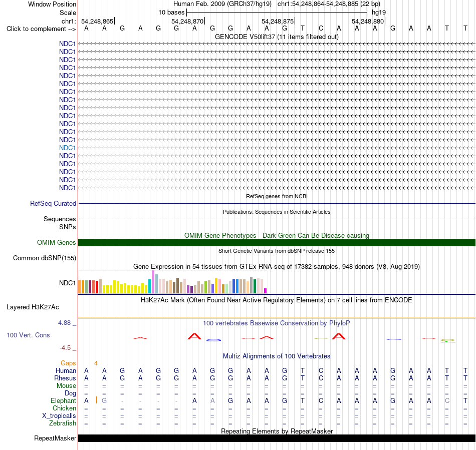Click the hg19 assembly label near scale bar

(x=379, y=13)
